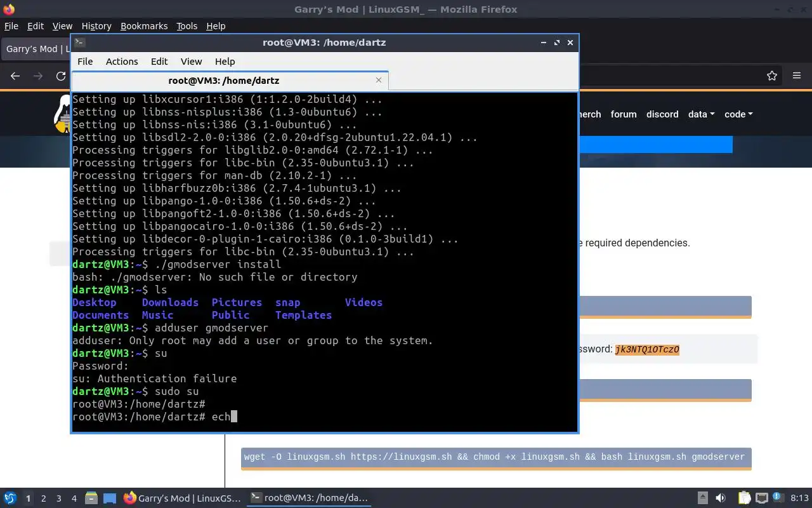Expand the code dropdown in site navigation

tap(738, 114)
